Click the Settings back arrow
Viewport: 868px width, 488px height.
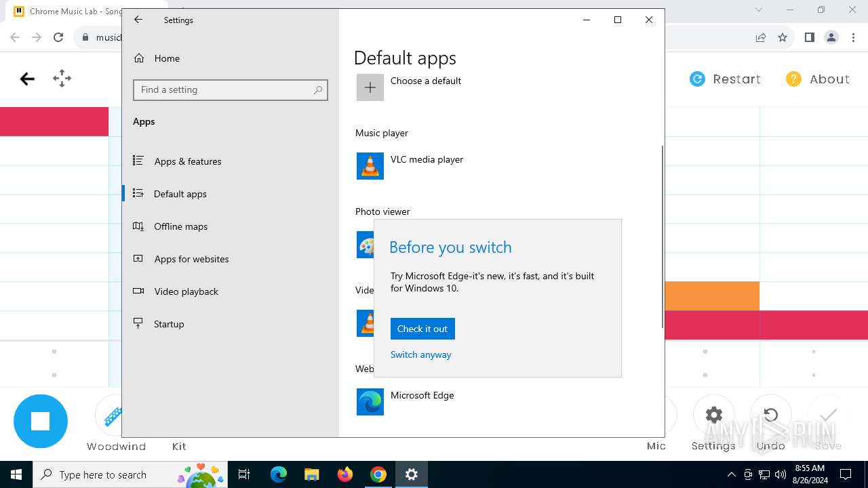click(x=138, y=20)
